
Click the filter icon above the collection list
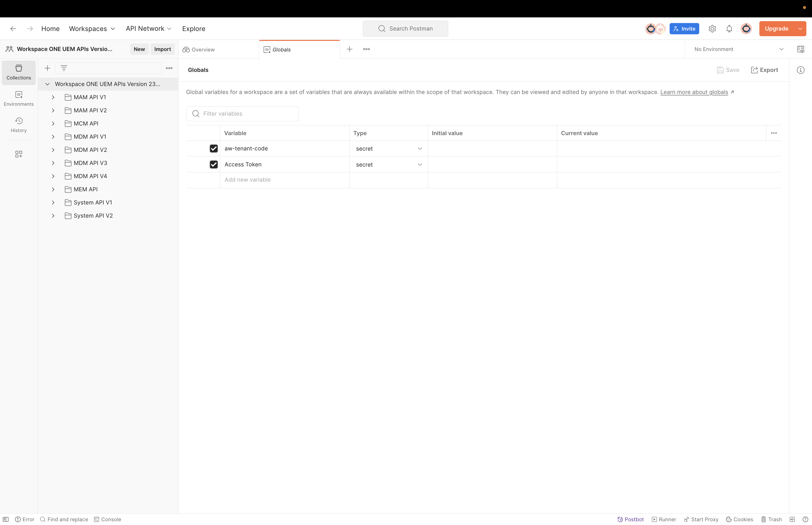tap(64, 68)
